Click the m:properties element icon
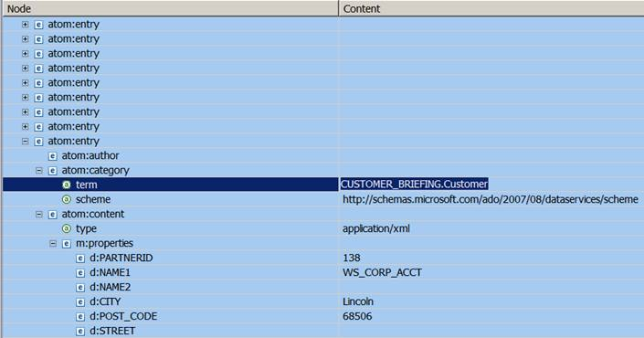The height and width of the screenshot is (338, 644). point(66,244)
